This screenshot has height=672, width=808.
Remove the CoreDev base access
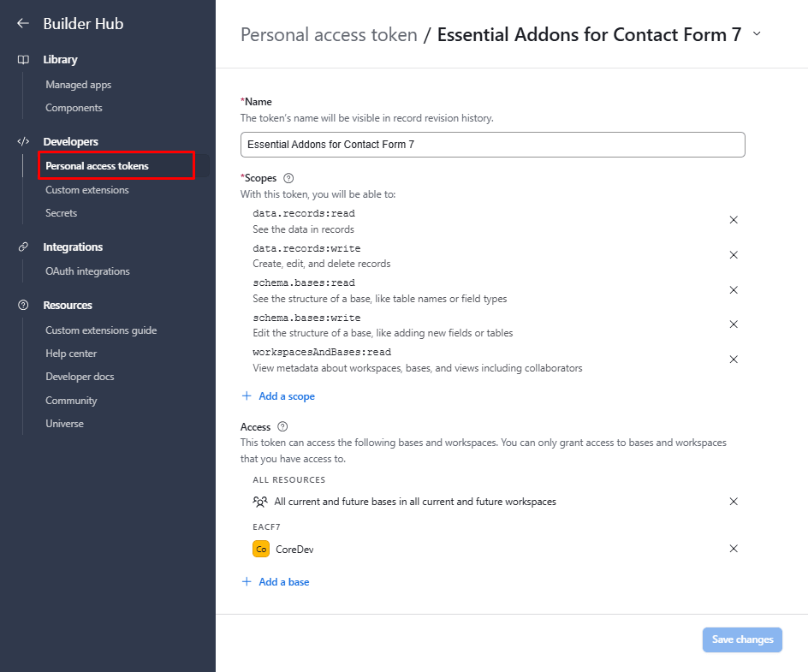click(734, 549)
